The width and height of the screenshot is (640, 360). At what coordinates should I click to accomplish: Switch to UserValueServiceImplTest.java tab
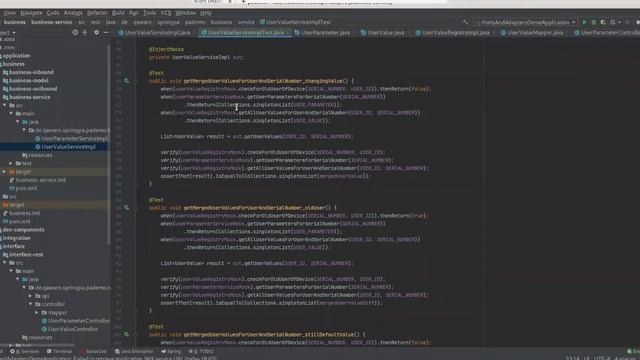pos(245,32)
